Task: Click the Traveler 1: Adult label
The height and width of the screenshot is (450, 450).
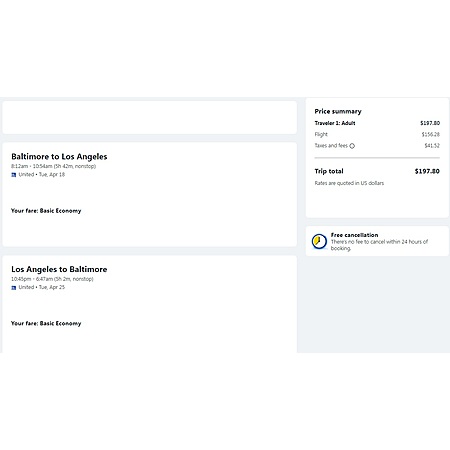Action: point(335,123)
